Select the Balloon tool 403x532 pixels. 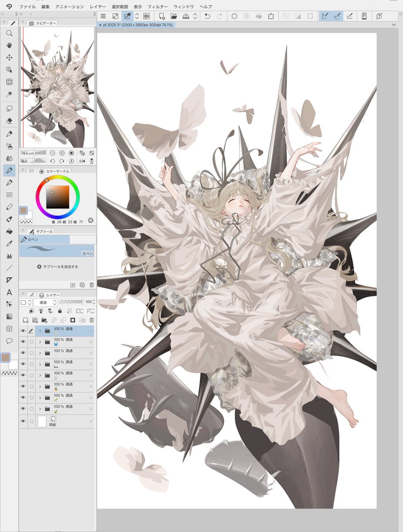point(9,341)
